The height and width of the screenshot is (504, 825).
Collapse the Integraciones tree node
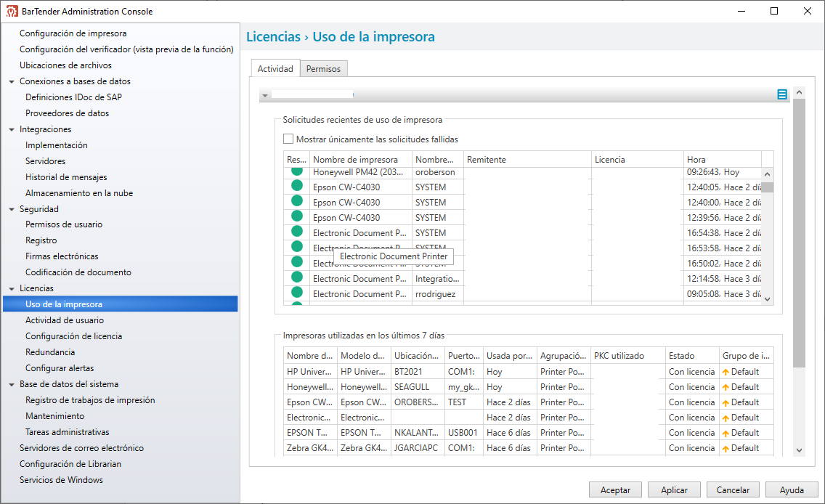click(x=12, y=129)
